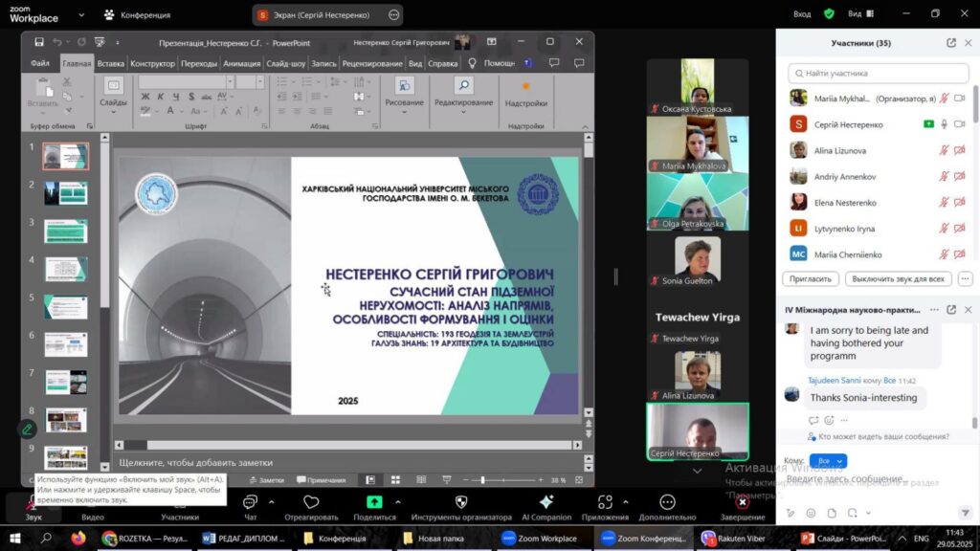The image size is (980, 551).
Task: Switch to the Вставка ribbon tab
Action: (111, 63)
